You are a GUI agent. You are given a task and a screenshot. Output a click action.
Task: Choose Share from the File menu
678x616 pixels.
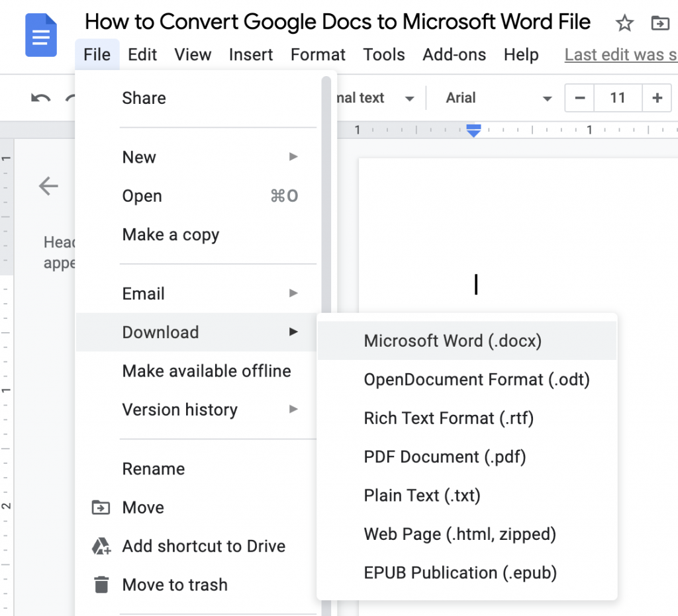(198, 98)
